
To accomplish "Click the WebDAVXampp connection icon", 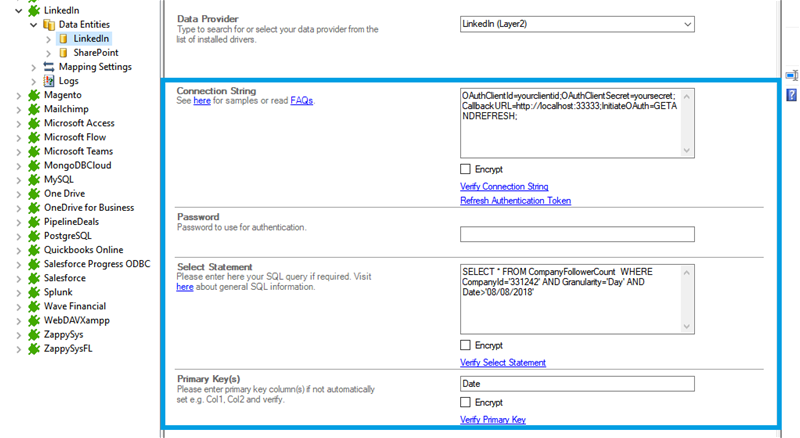I will tap(34, 321).
